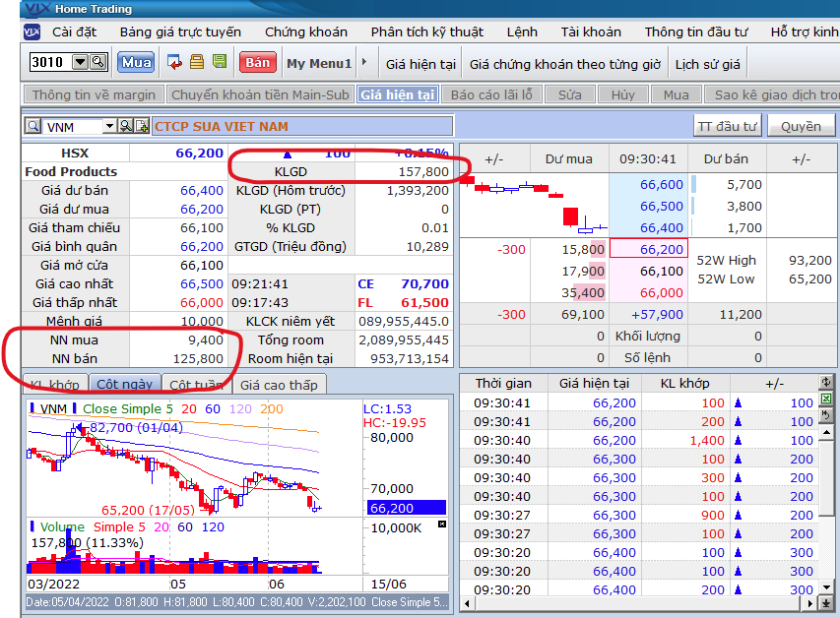
Task: Click the window with red return arrow icon
Action: point(174,62)
